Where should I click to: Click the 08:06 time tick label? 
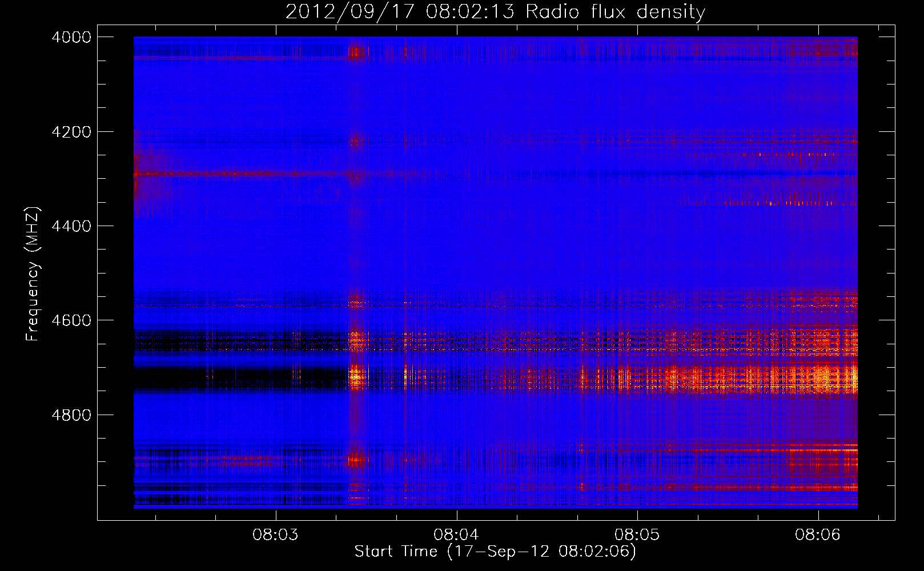(x=818, y=534)
